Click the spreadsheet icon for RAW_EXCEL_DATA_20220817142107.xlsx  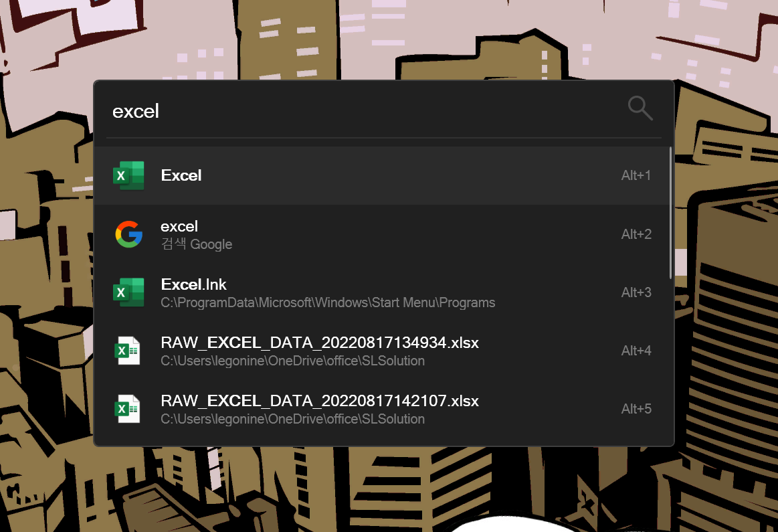pyautogui.click(x=128, y=409)
